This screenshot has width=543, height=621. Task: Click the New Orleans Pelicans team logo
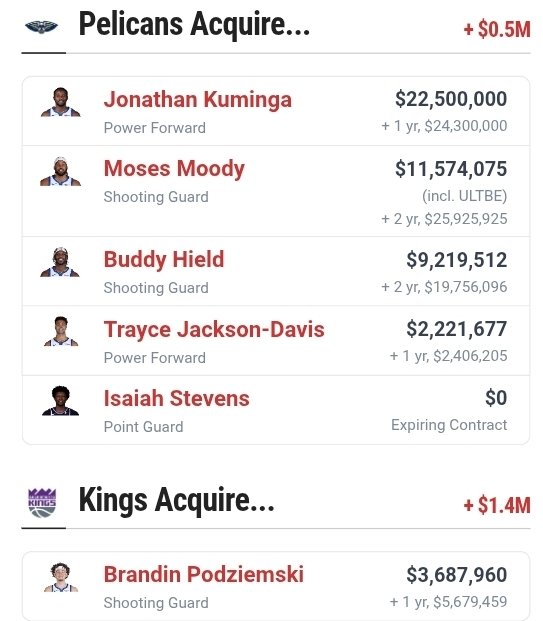pos(42,27)
